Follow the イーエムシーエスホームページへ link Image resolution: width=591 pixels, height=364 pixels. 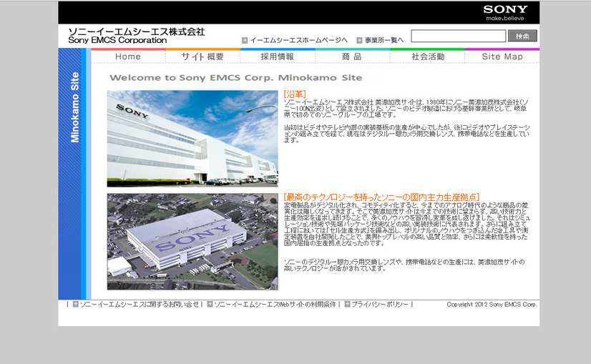coord(298,40)
